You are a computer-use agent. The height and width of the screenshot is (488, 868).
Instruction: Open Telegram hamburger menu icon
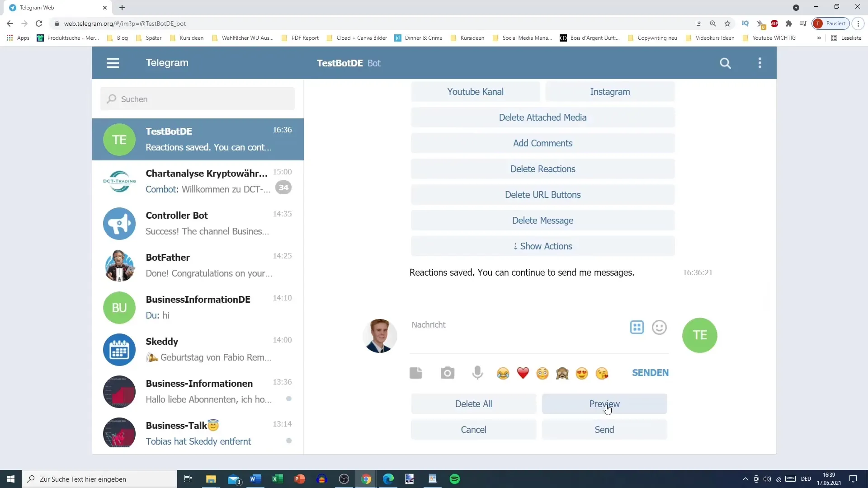(x=113, y=62)
